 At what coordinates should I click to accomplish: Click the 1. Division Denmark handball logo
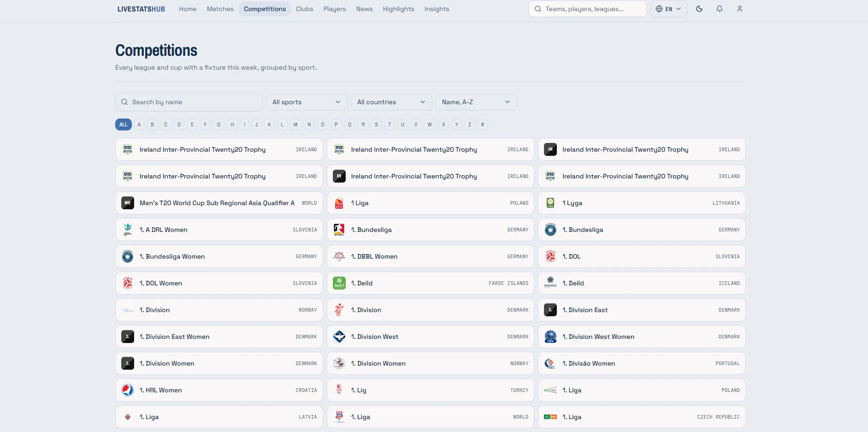coord(339,310)
